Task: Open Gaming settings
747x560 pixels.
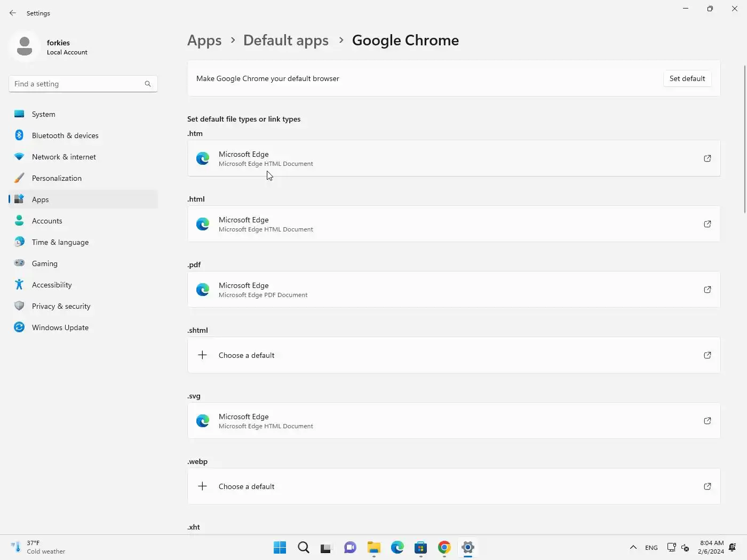Action: tap(83, 263)
